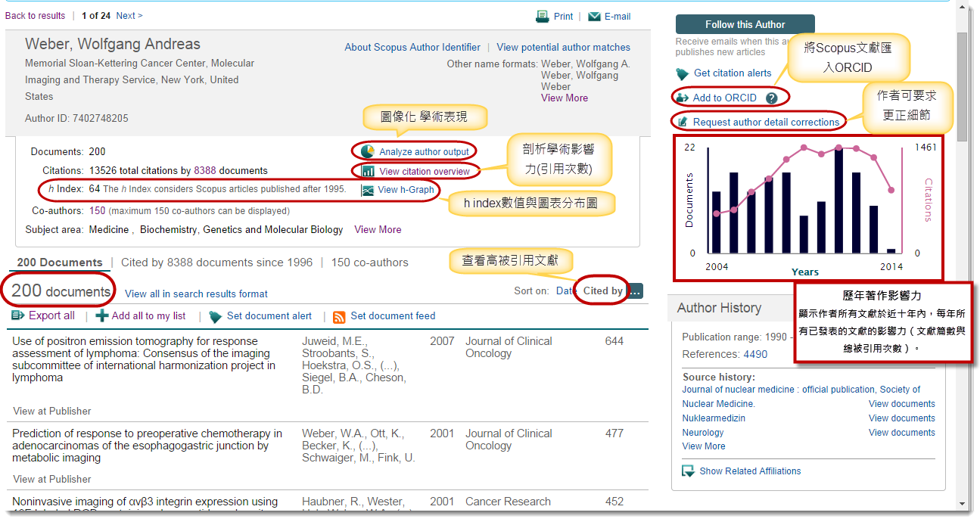980x522 pixels.
Task: Open the ORCID help question mark
Action: (x=771, y=98)
